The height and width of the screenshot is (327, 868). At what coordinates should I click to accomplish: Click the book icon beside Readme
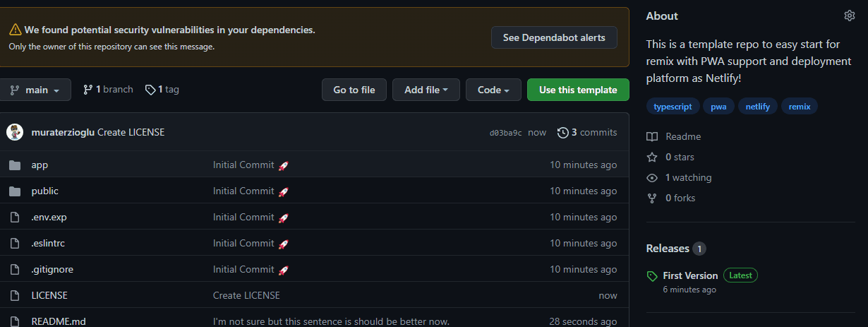point(652,136)
